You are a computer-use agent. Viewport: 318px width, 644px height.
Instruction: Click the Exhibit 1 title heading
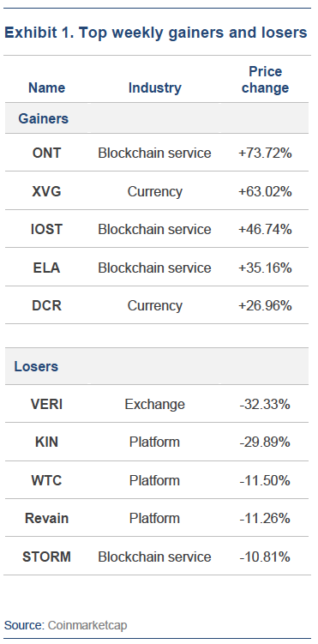point(156,33)
